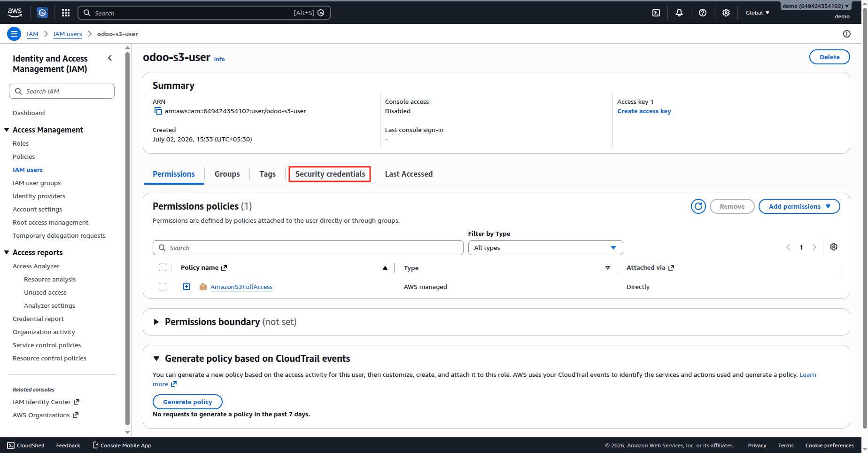Collapse the Access reports section

7,252
